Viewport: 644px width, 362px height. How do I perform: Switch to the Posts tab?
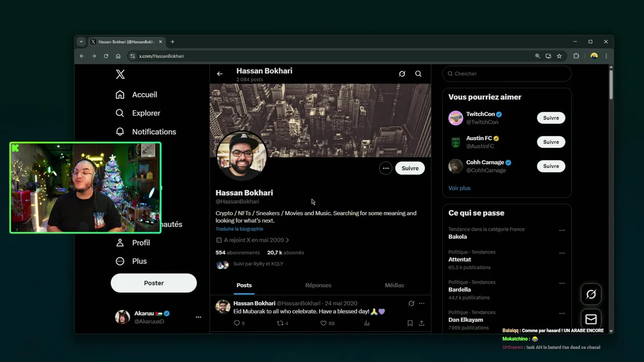tap(244, 285)
